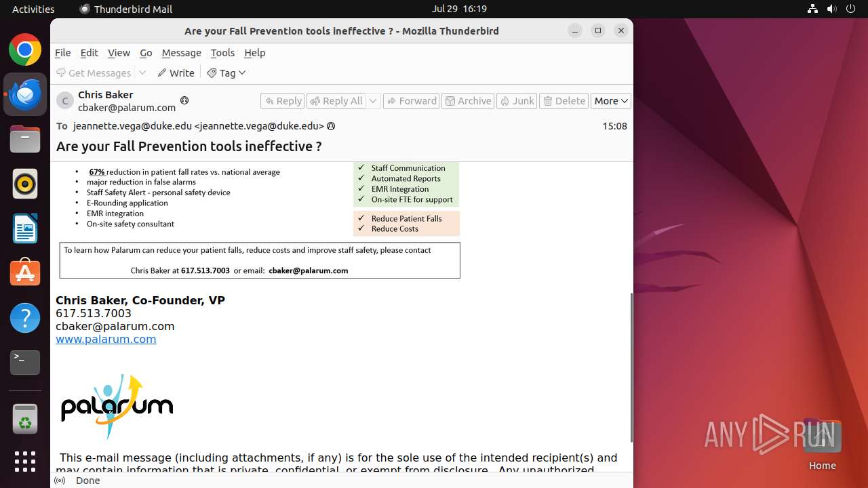Viewport: 868px width, 488px height.
Task: Click phone number 617.513.7003 in signature
Action: pyautogui.click(x=94, y=313)
